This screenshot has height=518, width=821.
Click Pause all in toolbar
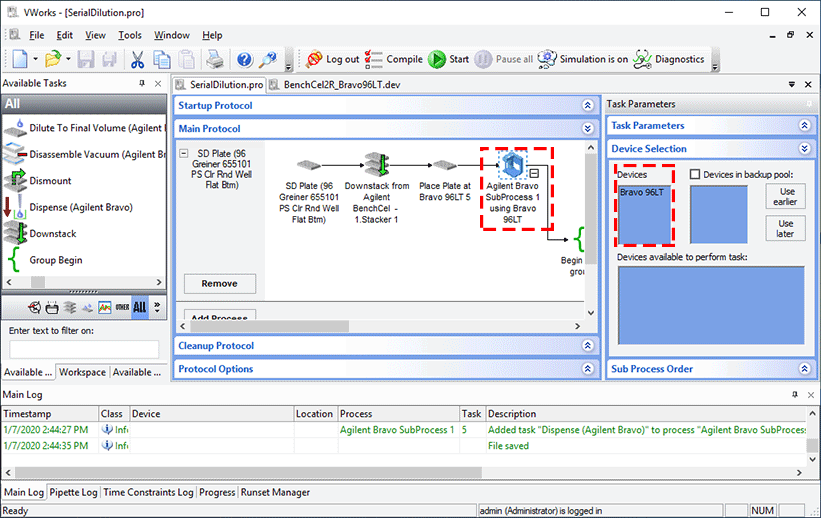coord(504,59)
